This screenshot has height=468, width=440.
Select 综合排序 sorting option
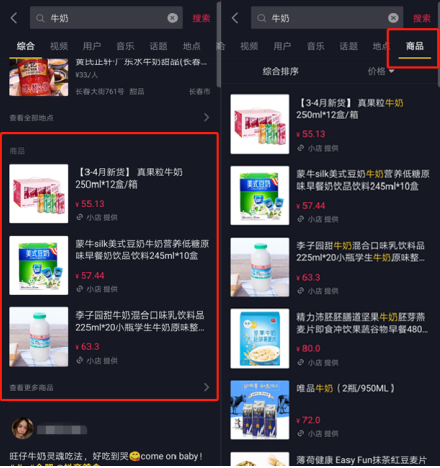click(280, 71)
